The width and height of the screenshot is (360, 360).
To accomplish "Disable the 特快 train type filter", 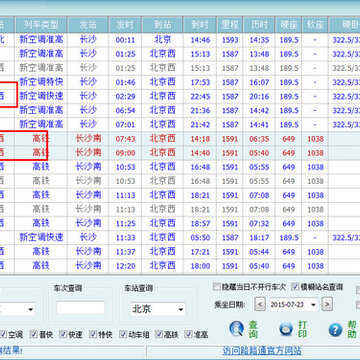I will pyautogui.click(x=94, y=334).
